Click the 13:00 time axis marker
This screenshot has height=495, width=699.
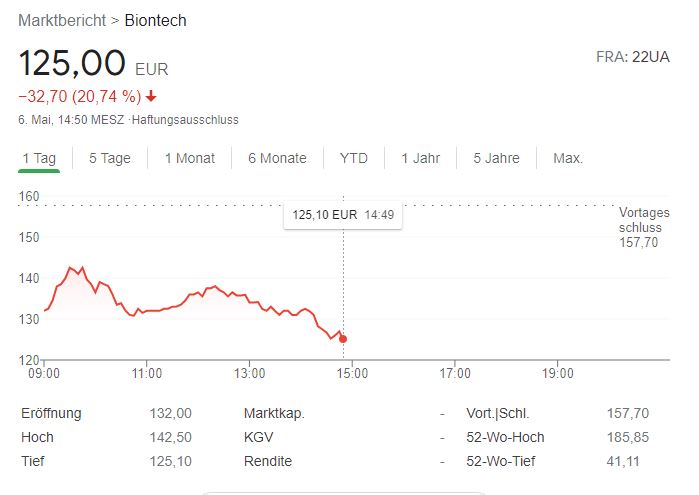[x=249, y=373]
